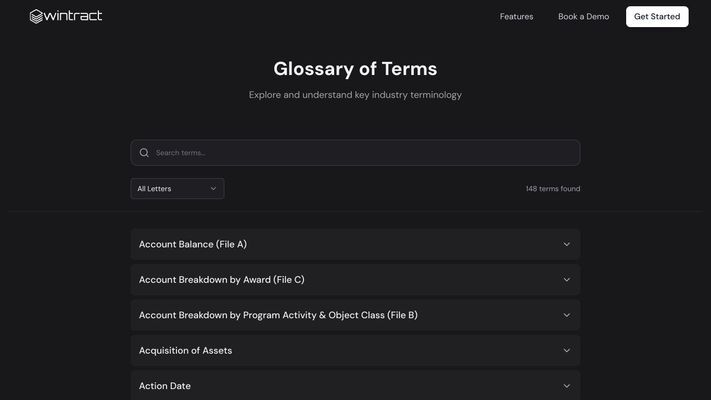Click the arrow icon in All Letters selector

click(x=213, y=189)
